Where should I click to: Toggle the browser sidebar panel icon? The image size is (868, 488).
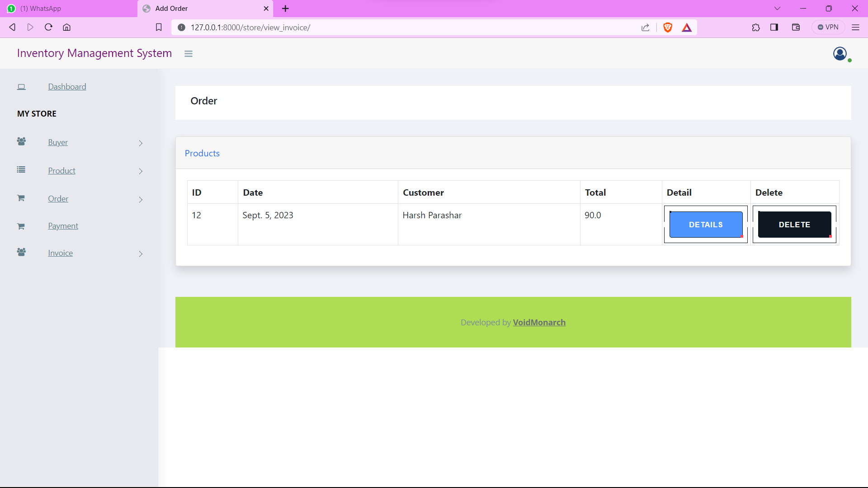point(774,28)
